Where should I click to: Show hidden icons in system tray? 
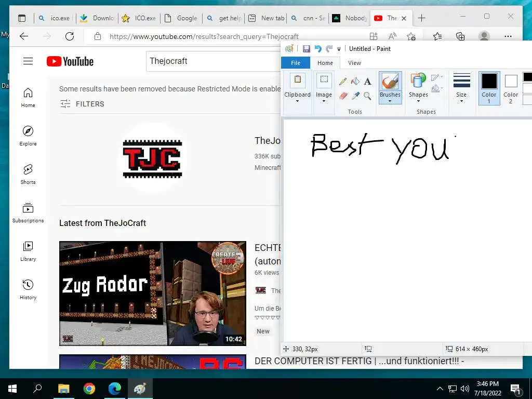coord(440,389)
